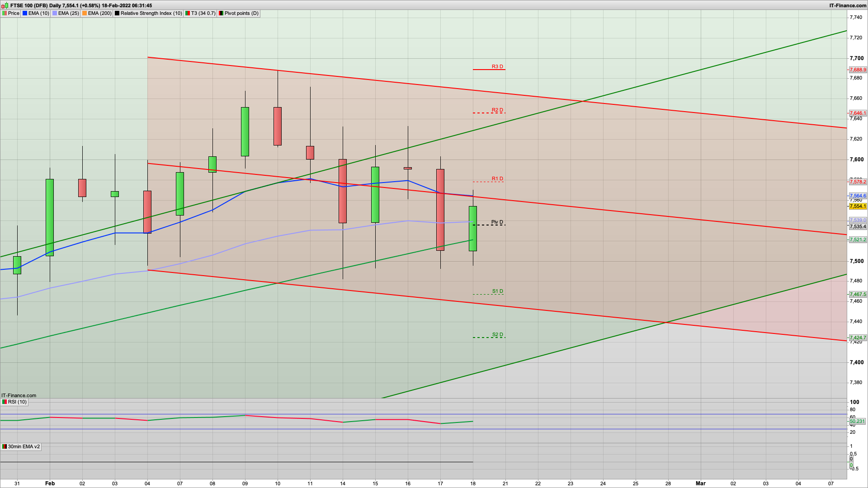Click the 17-Feb red candlestick body
868x488 pixels.
coord(440,210)
